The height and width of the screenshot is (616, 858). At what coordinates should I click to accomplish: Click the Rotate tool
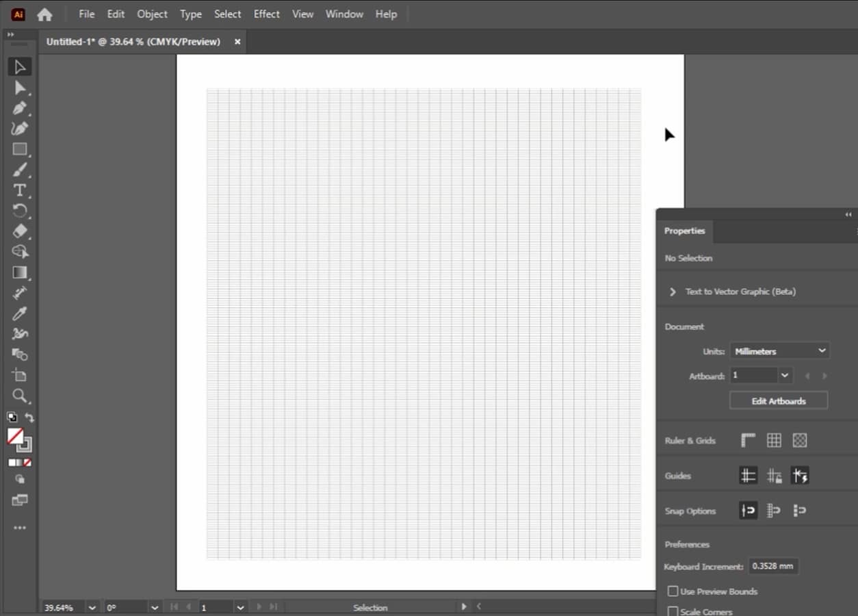point(19,211)
